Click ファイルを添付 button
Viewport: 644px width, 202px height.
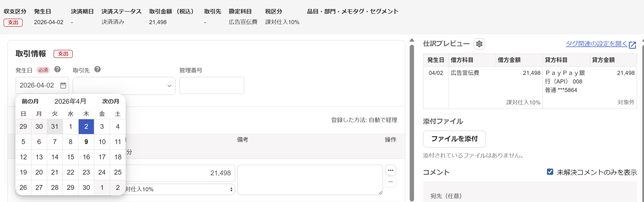[454, 139]
